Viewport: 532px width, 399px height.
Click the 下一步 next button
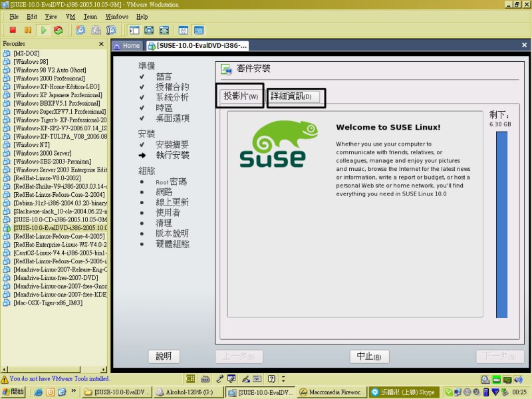tap(500, 356)
